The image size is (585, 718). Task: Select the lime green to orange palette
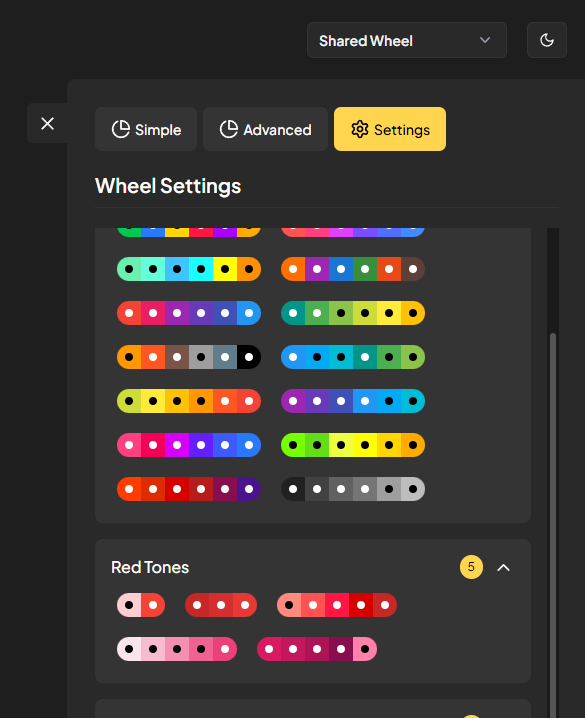[x=353, y=445]
